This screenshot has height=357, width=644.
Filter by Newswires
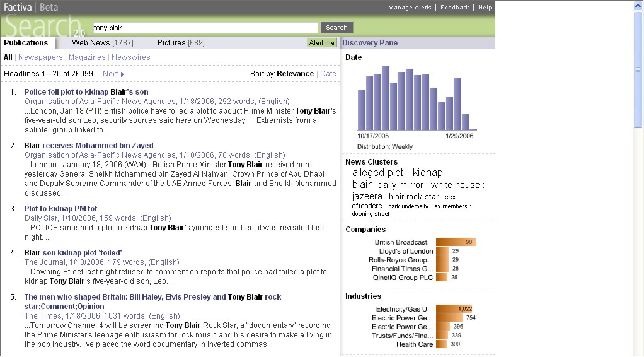(131, 57)
